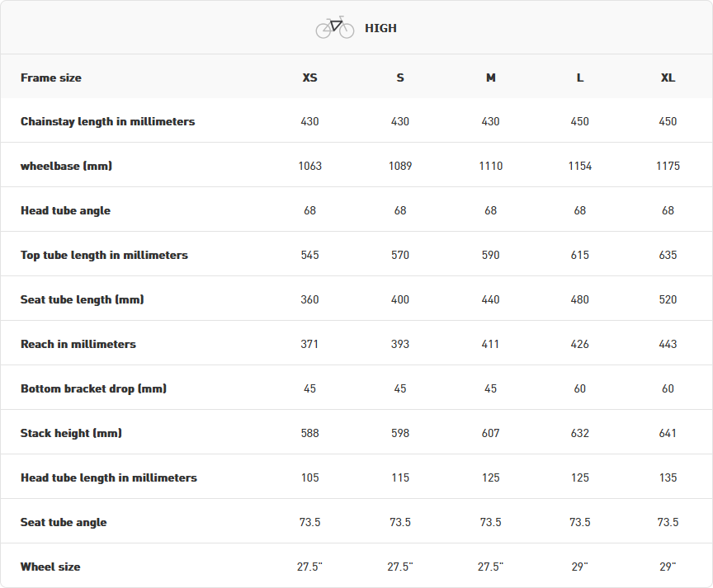Click the bicycle icon beside HIGH
The height and width of the screenshot is (588, 713).
pyautogui.click(x=334, y=28)
